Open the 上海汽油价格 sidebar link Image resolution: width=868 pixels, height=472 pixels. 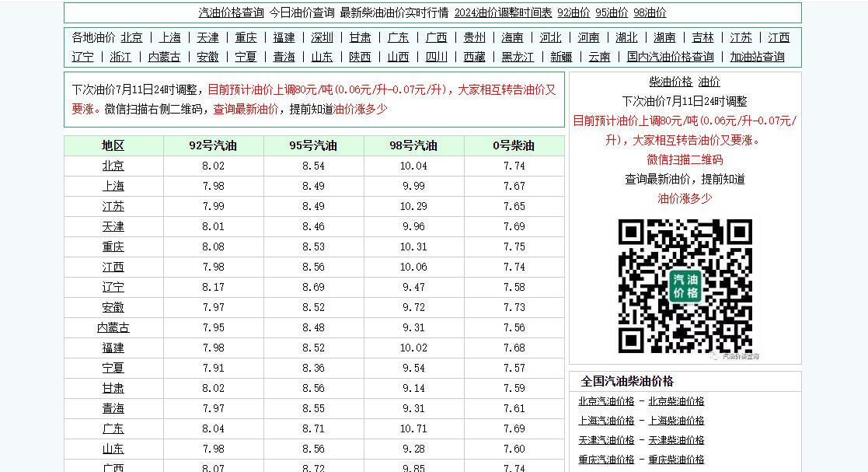(606, 421)
